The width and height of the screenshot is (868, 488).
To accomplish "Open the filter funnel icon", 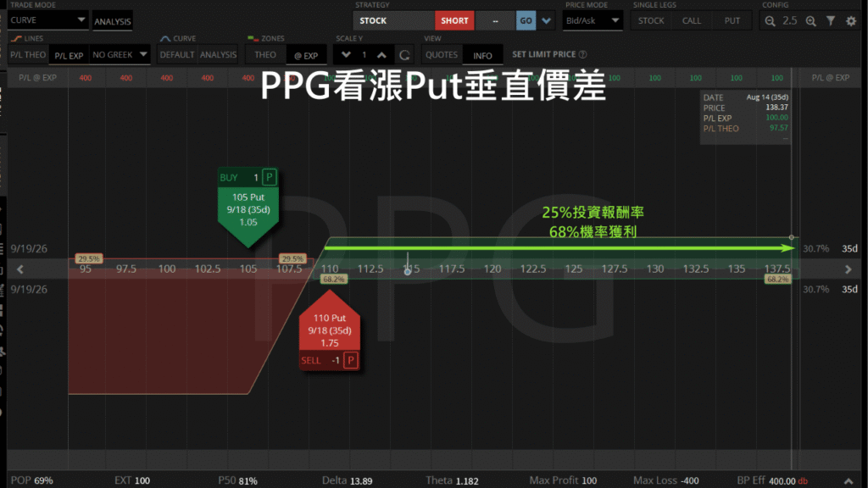I will point(831,21).
